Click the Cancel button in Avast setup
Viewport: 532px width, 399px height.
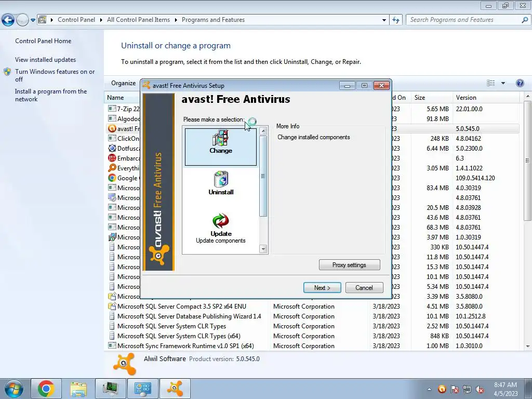(x=364, y=288)
